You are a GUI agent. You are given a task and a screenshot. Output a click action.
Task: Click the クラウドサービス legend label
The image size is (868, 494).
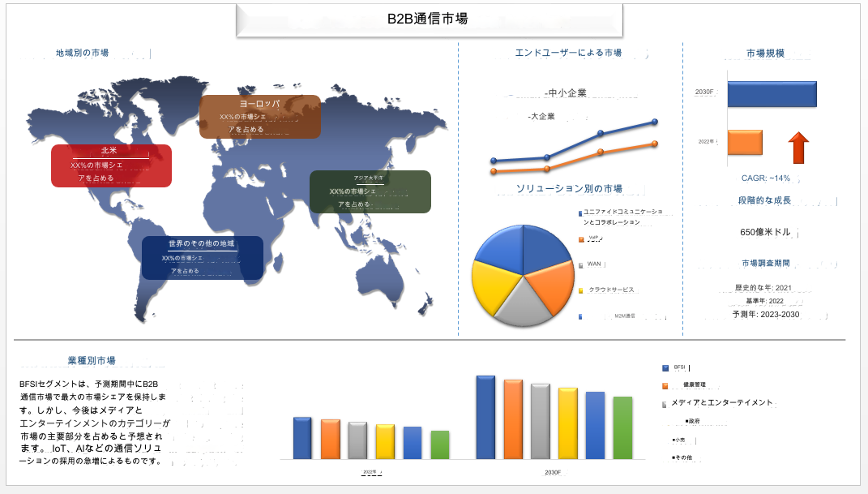611,290
